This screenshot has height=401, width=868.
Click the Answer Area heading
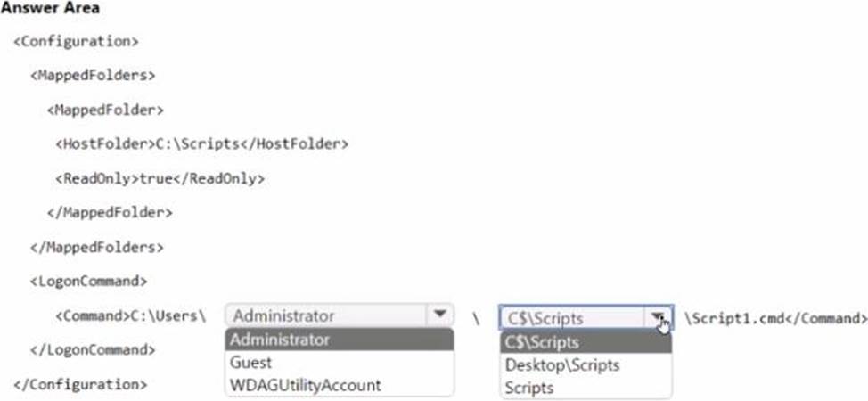(x=50, y=8)
